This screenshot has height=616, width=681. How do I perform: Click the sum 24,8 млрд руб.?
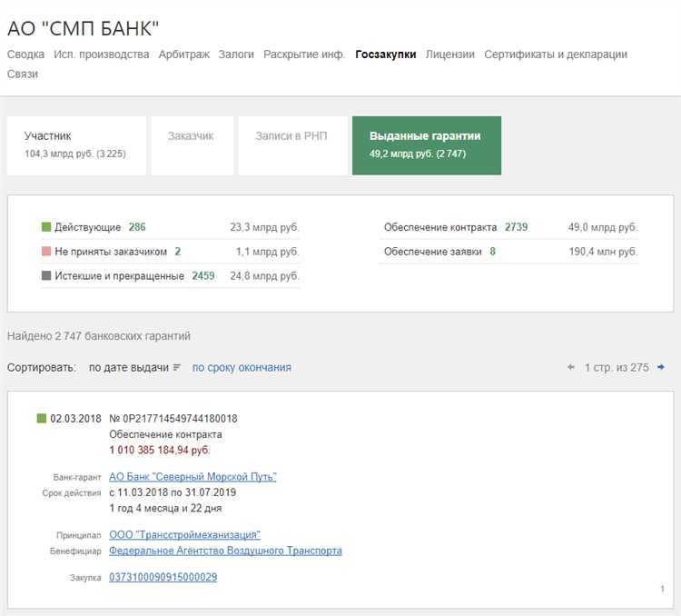(264, 275)
